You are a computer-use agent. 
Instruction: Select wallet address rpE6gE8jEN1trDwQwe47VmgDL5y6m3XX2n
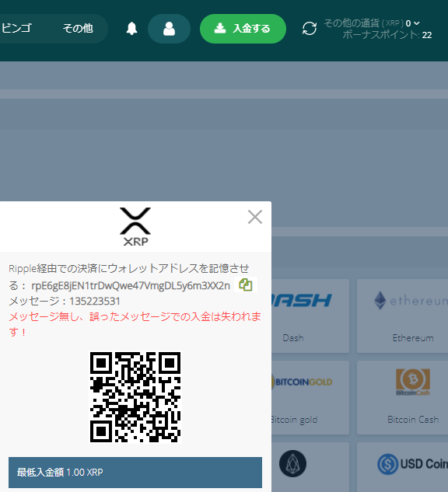pos(131,285)
